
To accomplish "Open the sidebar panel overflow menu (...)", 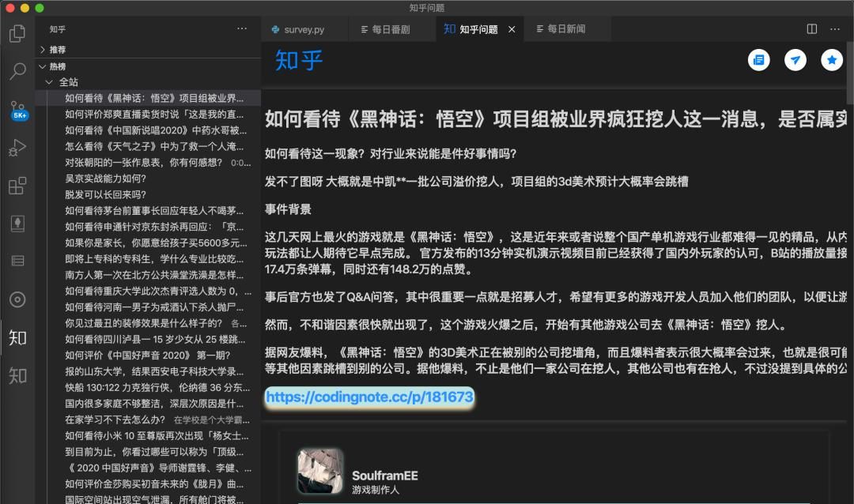I will tap(241, 27).
